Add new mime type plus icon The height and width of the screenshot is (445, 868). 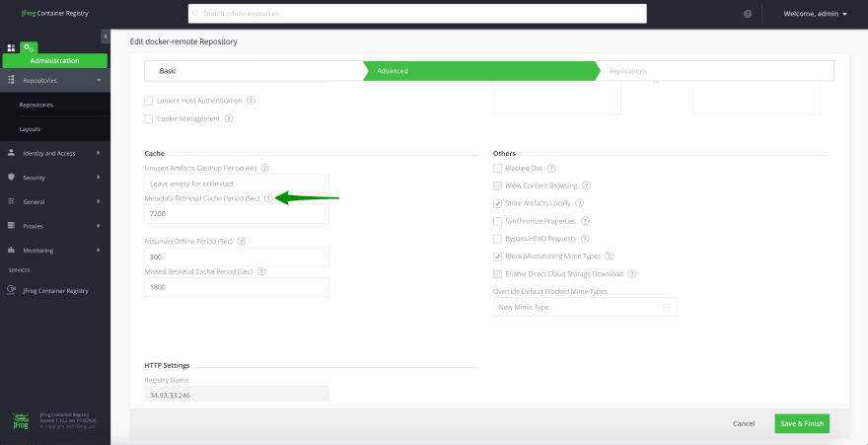pyautogui.click(x=667, y=307)
